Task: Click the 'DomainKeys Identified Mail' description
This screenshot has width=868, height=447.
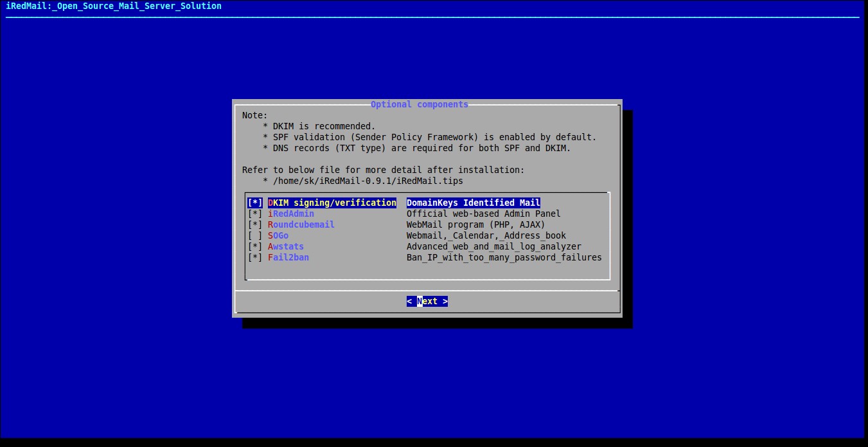Action: coord(474,203)
